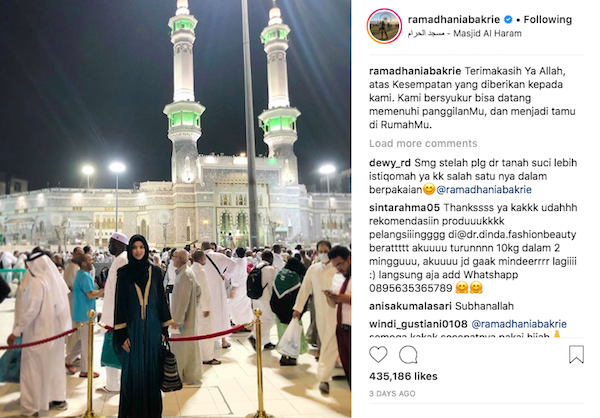Toggle the Following button
The height and width of the screenshot is (418, 600).
[548, 20]
